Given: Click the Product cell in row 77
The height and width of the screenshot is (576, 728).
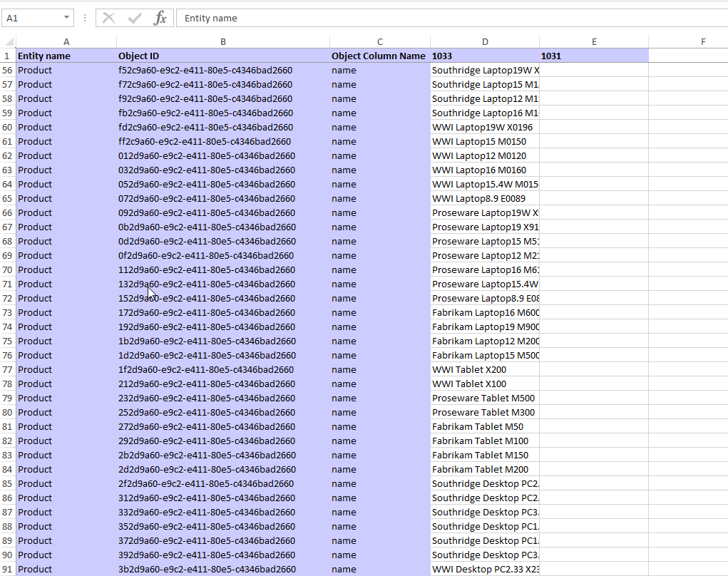Looking at the screenshot, I should click(x=66, y=370).
